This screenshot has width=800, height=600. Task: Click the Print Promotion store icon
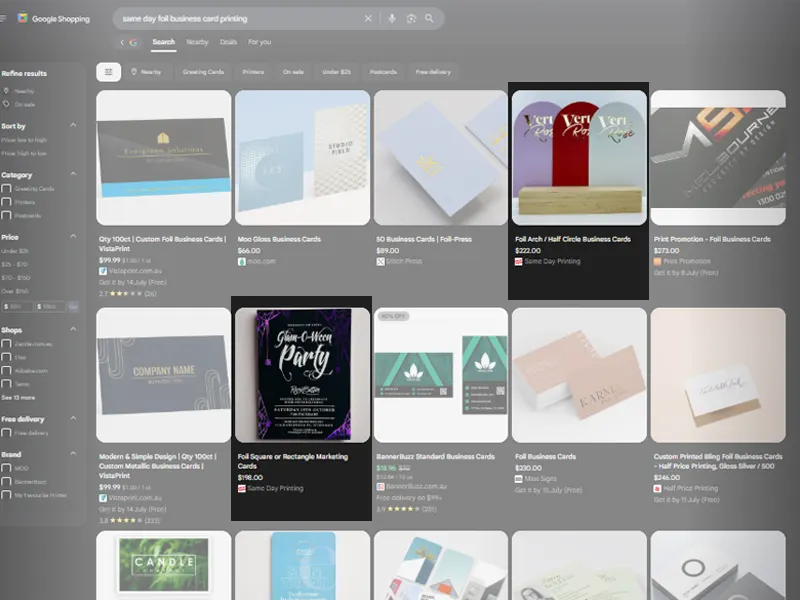pyautogui.click(x=657, y=261)
